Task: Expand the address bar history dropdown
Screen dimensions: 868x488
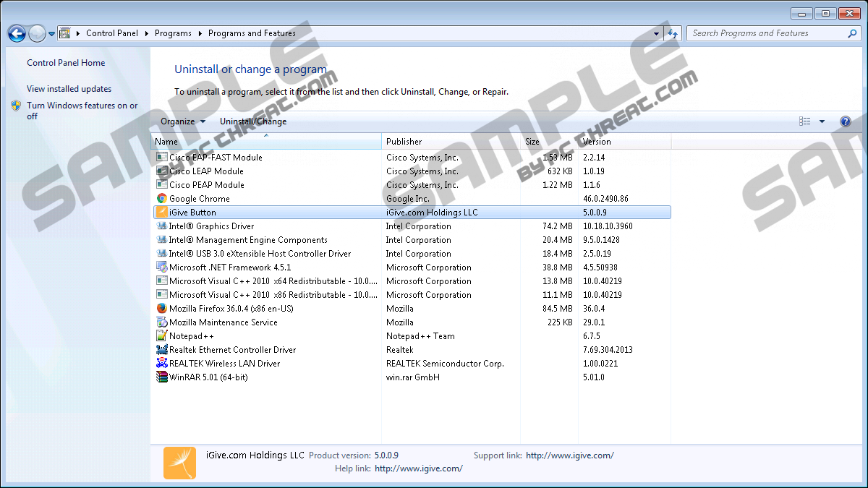Action: [657, 33]
